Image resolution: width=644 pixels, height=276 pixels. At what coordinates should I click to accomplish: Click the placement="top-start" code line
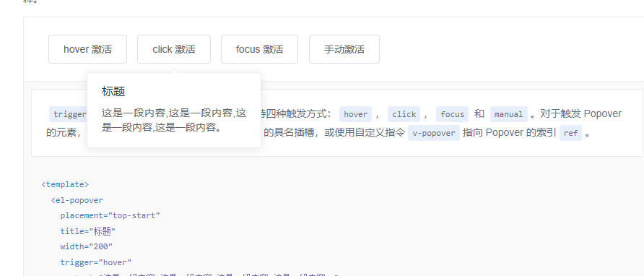[110, 215]
